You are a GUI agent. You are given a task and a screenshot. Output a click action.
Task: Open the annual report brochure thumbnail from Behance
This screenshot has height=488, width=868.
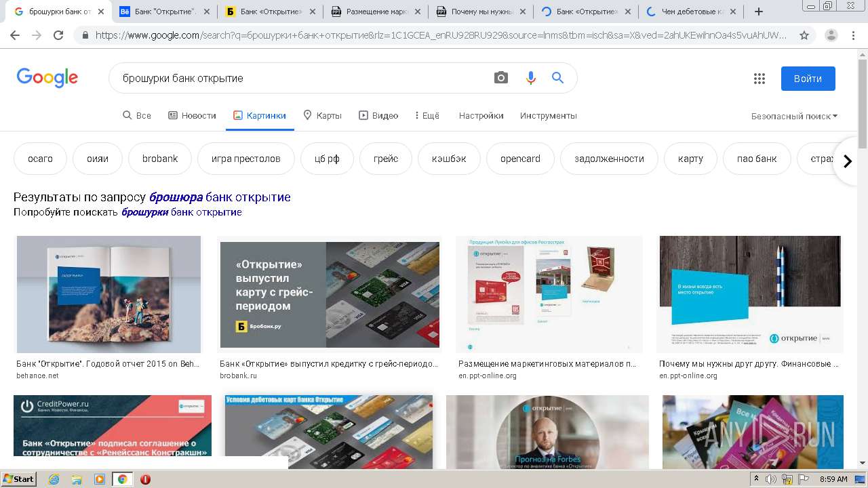coord(108,294)
